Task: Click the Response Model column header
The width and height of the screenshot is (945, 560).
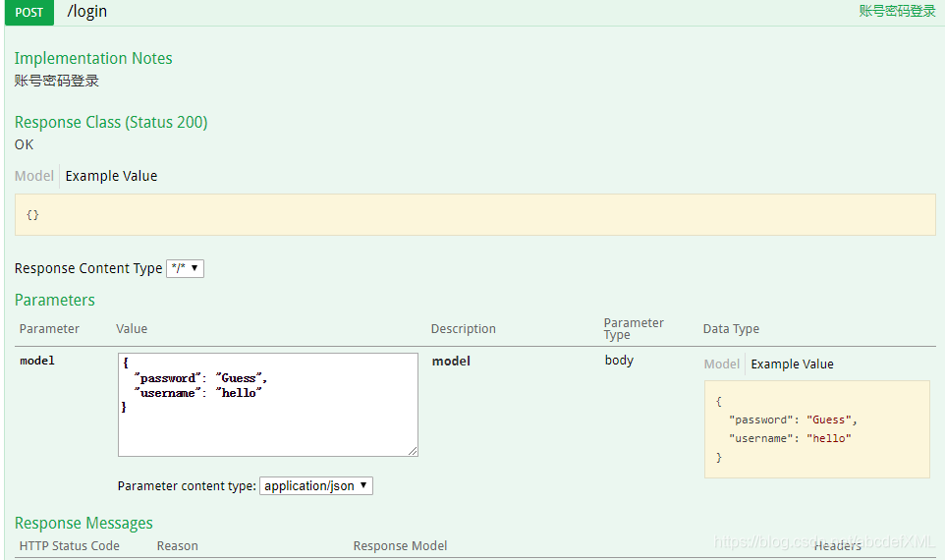Action: (400, 545)
